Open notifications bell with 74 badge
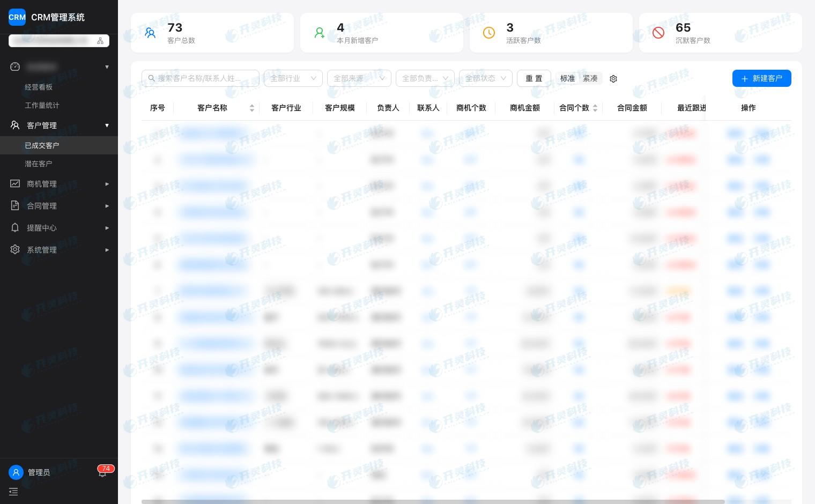 (x=102, y=472)
